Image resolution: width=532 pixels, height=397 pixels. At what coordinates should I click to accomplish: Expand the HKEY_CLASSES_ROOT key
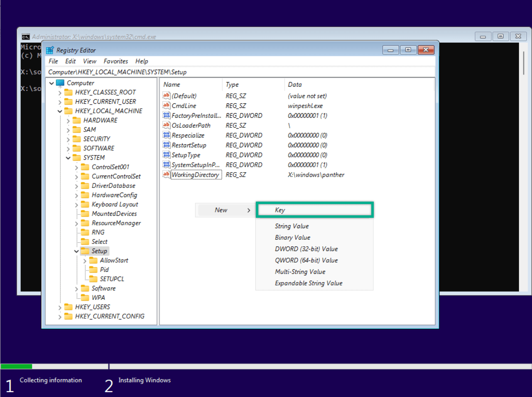click(x=59, y=92)
